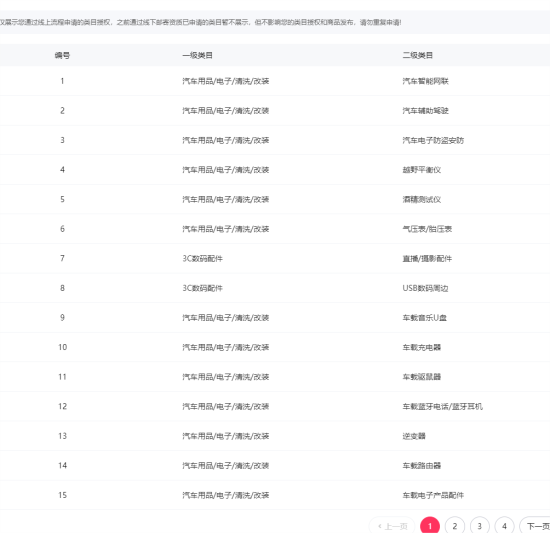Screen dimensions: 550x533
Task: Click the 一级类目 column header
Action: pyautogui.click(x=197, y=55)
